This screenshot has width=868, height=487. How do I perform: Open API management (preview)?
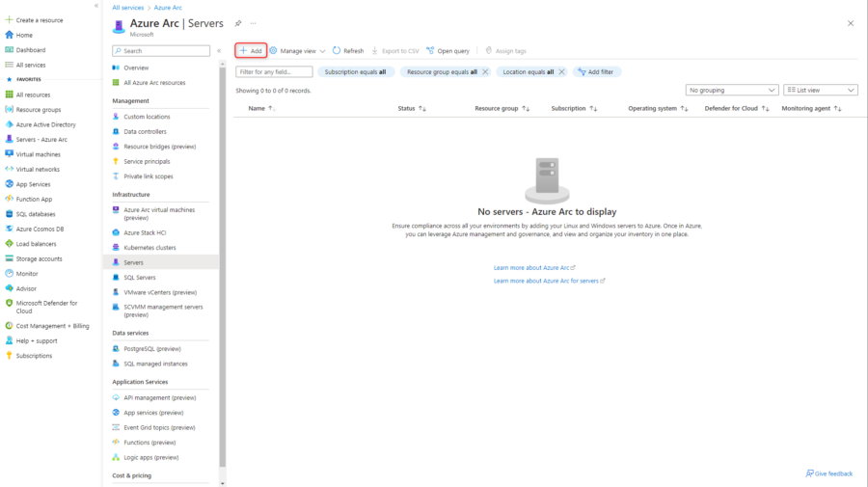tap(161, 398)
